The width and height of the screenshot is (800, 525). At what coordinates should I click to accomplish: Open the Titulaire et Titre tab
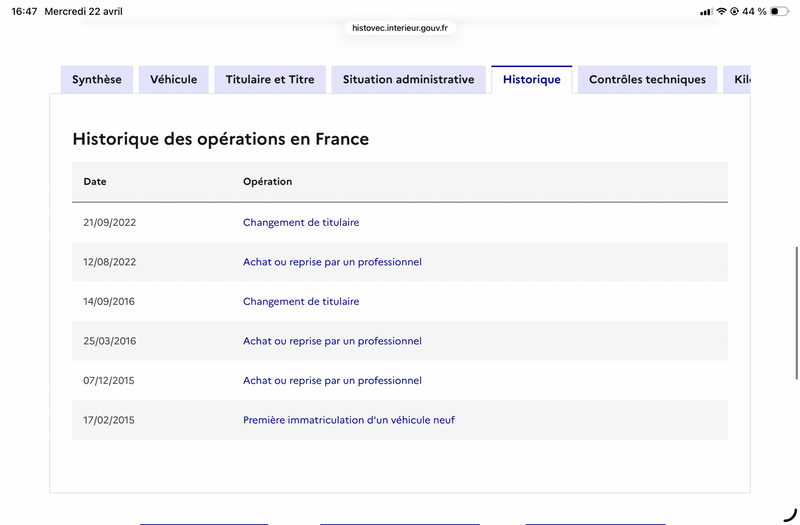[270, 80]
